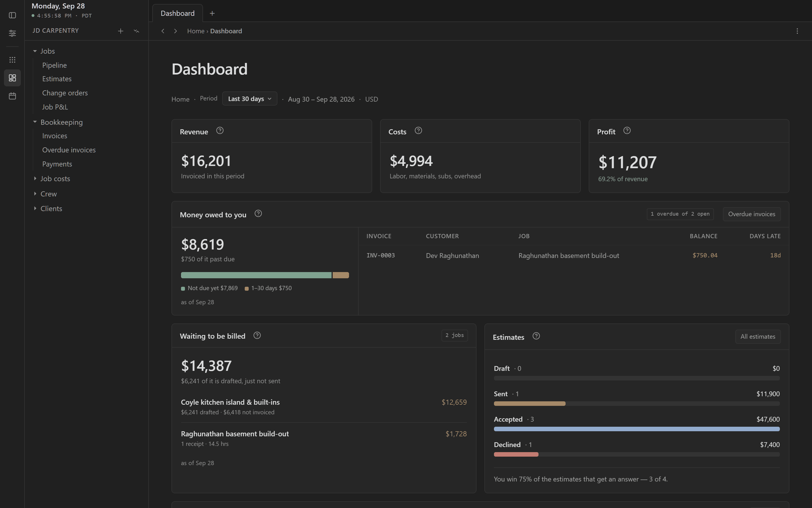Click the $12,659 unbilled amount
Viewport: 812px width, 508px height.
point(454,402)
